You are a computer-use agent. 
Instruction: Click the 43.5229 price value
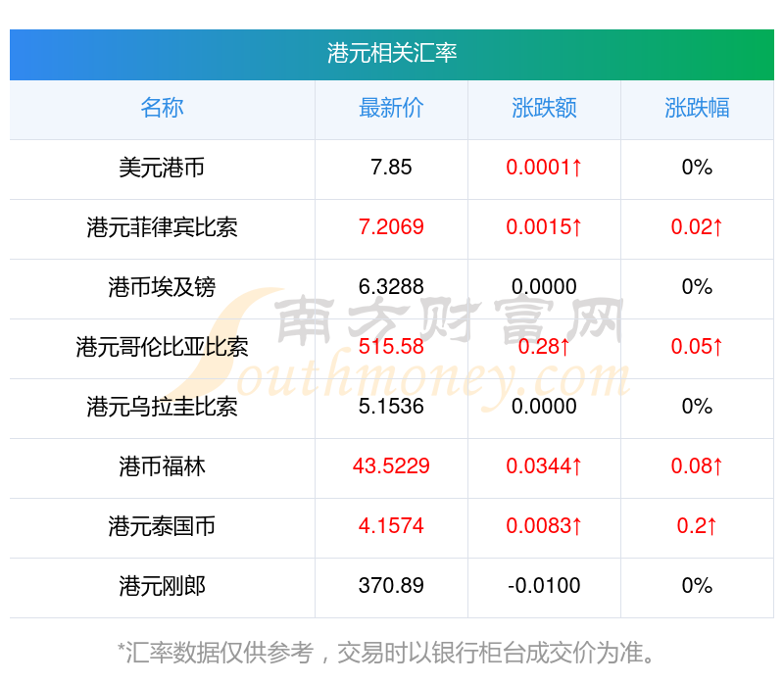[x=391, y=466]
